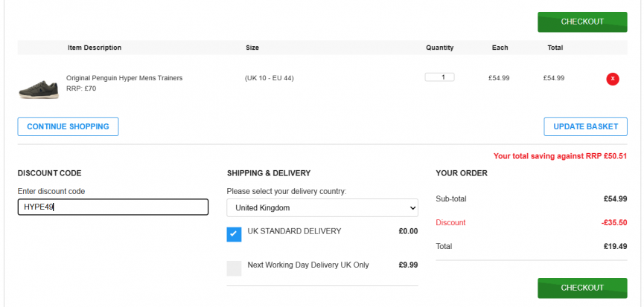The height and width of the screenshot is (307, 644).
Task: Remove item with red X icon
Action: 613,79
